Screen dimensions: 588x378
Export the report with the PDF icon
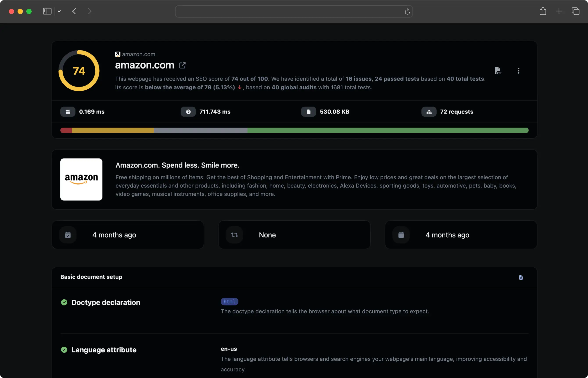(498, 71)
